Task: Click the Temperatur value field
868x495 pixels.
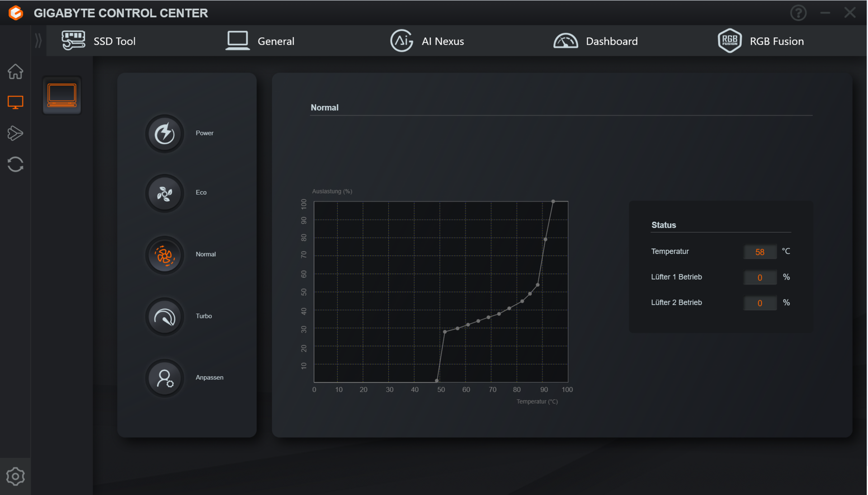Action: 759,252
